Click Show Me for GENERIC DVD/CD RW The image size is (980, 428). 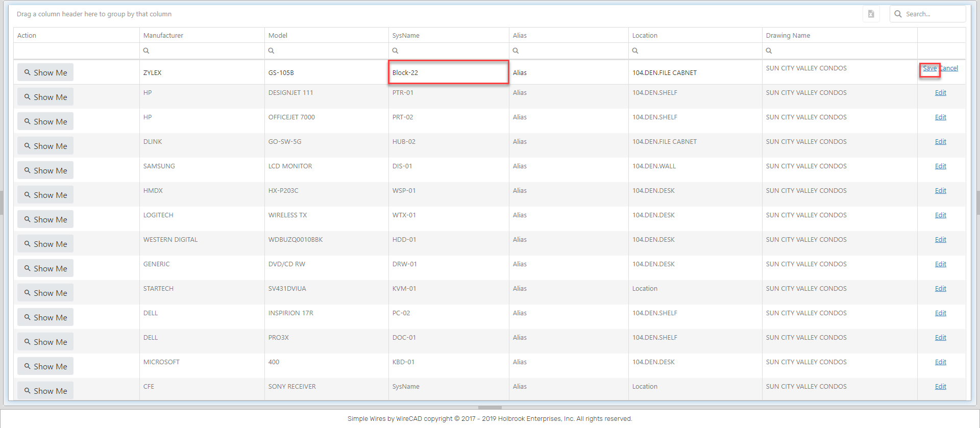[45, 268]
